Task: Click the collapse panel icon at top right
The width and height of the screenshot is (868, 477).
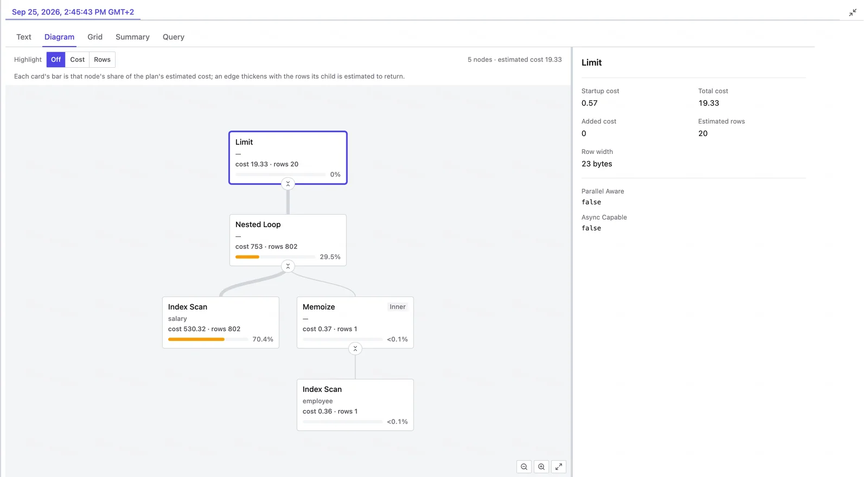Action: (853, 12)
